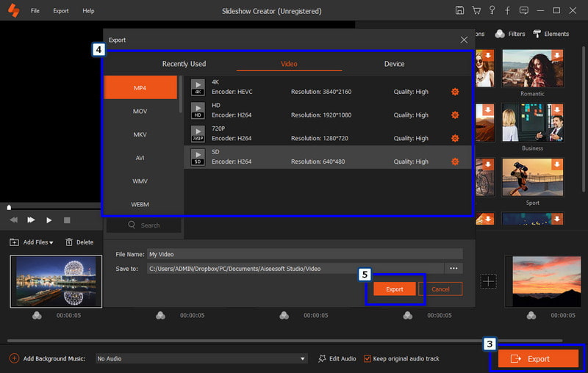Close the Export dialog with X
This screenshot has height=373, width=588.
464,40
